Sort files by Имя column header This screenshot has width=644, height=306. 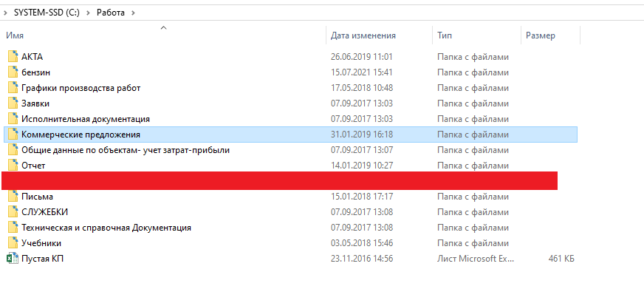pyautogui.click(x=15, y=35)
